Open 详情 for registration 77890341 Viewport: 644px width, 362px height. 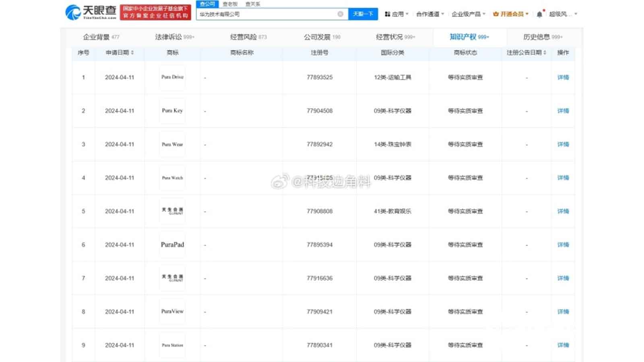click(563, 345)
